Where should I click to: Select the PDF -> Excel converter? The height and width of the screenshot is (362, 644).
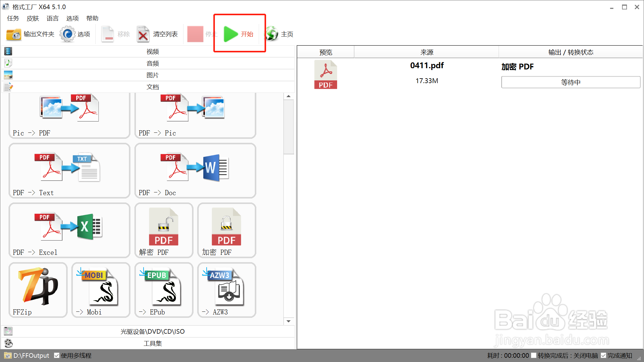tap(69, 230)
